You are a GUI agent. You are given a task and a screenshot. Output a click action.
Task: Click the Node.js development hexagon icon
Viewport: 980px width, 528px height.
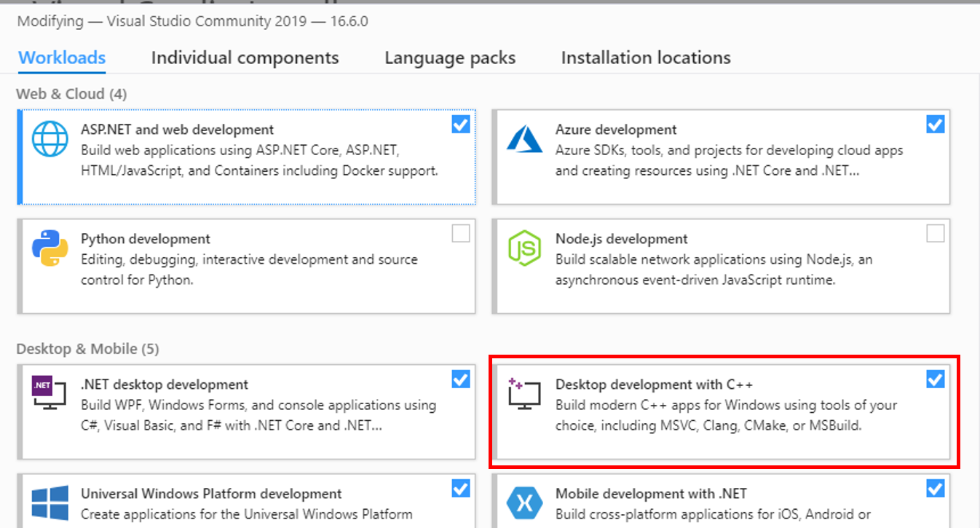pyautogui.click(x=525, y=248)
